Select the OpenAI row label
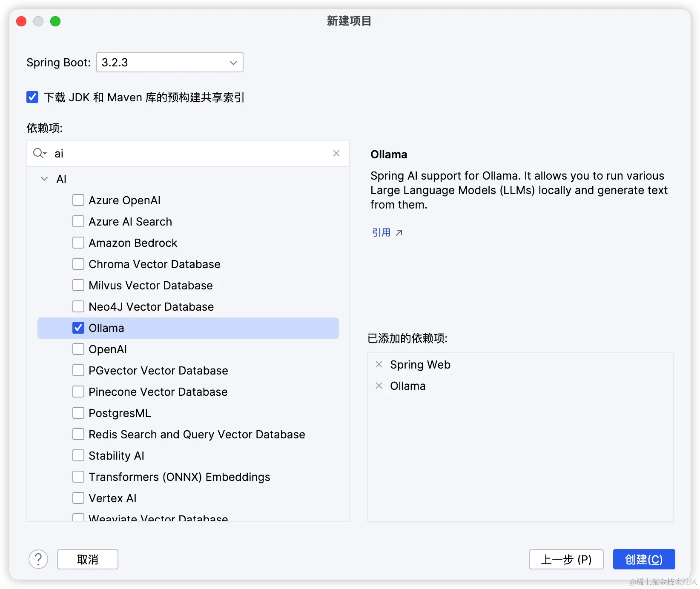Image resolution: width=700 pixels, height=589 pixels. point(108,349)
